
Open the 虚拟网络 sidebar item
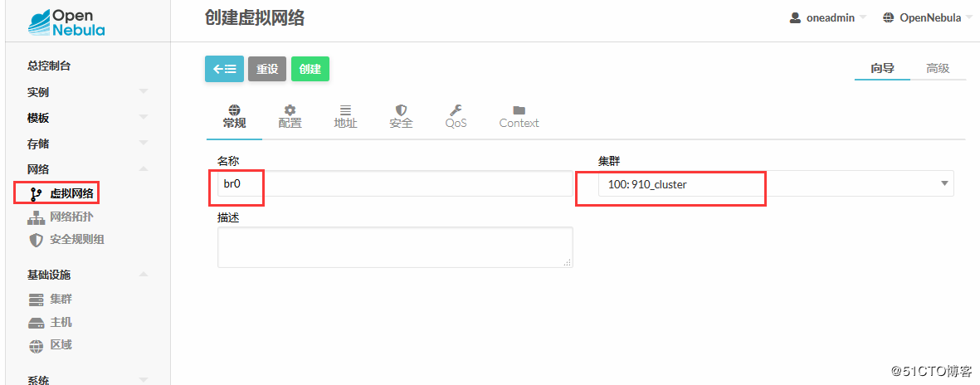click(x=72, y=194)
